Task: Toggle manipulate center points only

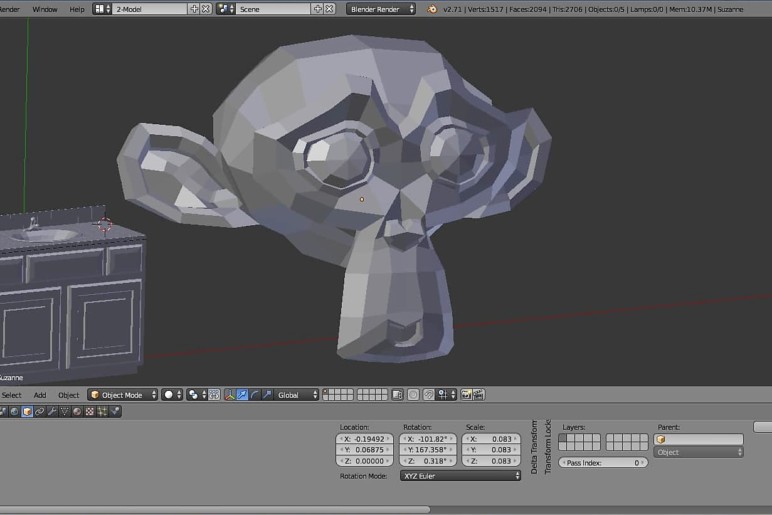Action: pyautogui.click(x=214, y=394)
